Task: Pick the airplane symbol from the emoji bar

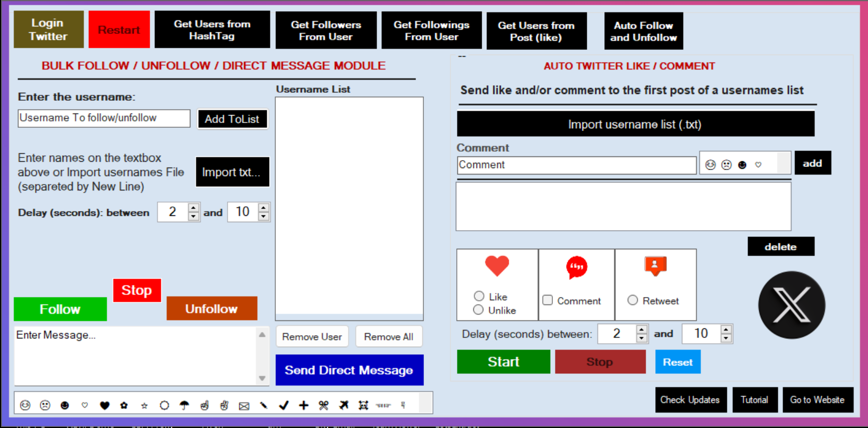Action: (x=344, y=406)
